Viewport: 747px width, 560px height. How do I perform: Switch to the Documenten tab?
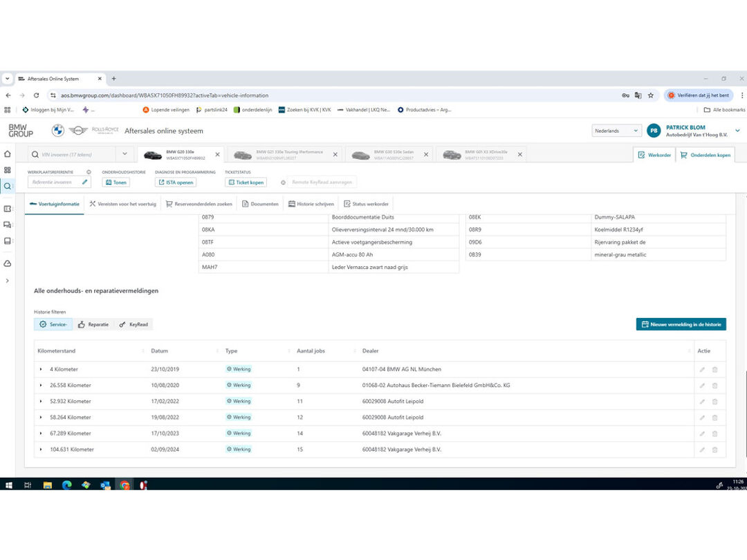(x=260, y=204)
